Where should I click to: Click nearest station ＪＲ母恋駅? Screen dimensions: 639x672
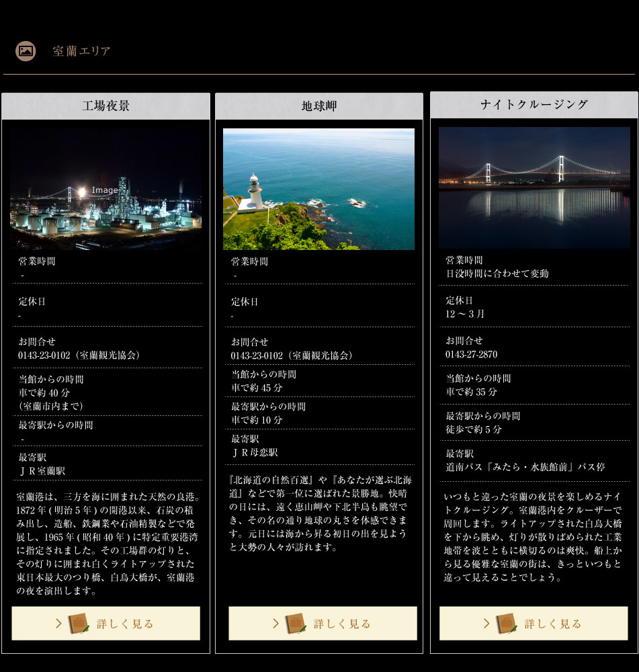[x=255, y=452]
